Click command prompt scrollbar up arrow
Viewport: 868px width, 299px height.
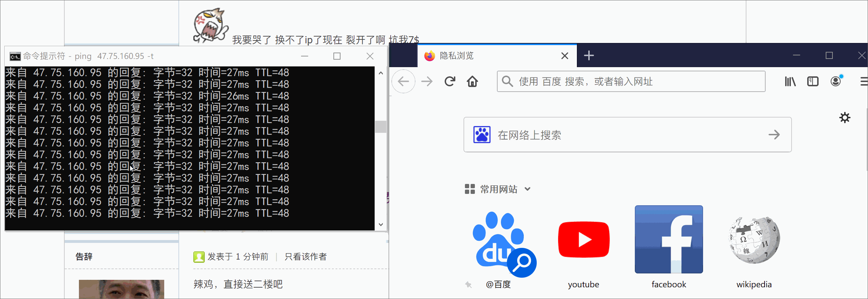(381, 73)
